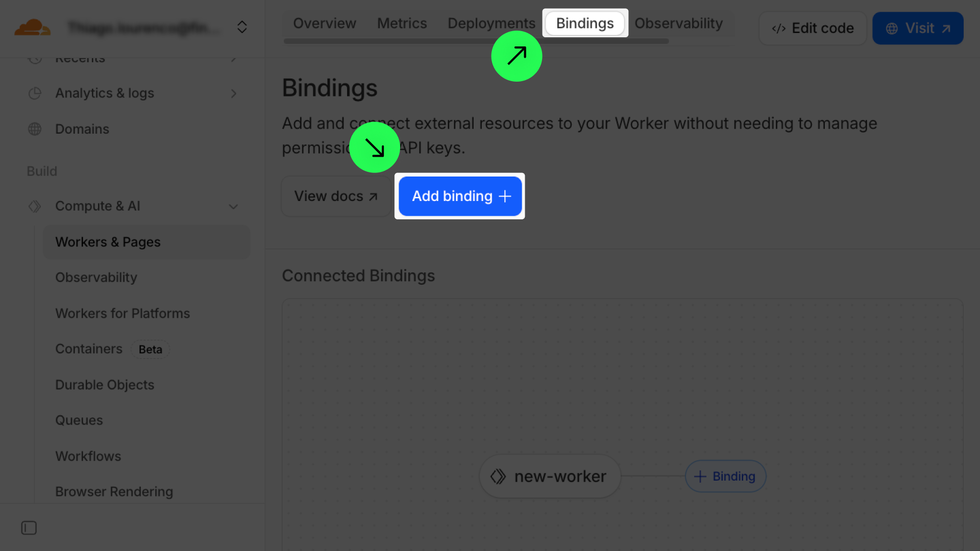Screen dimensions: 980x551
Task: Open Observability in the sidebar
Action: point(96,278)
